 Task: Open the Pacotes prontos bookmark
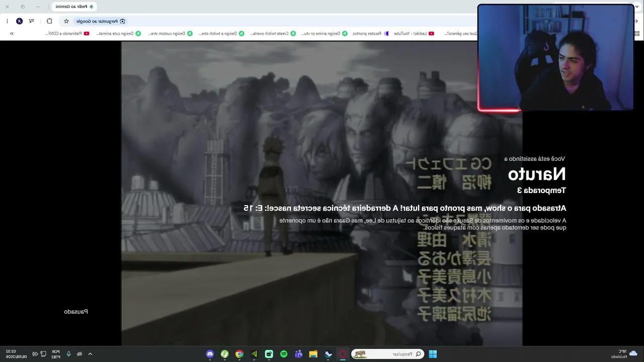tap(370, 34)
